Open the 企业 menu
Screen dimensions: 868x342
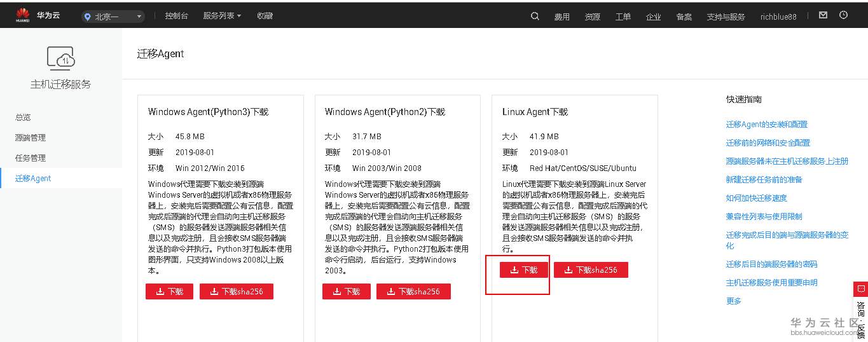click(654, 17)
